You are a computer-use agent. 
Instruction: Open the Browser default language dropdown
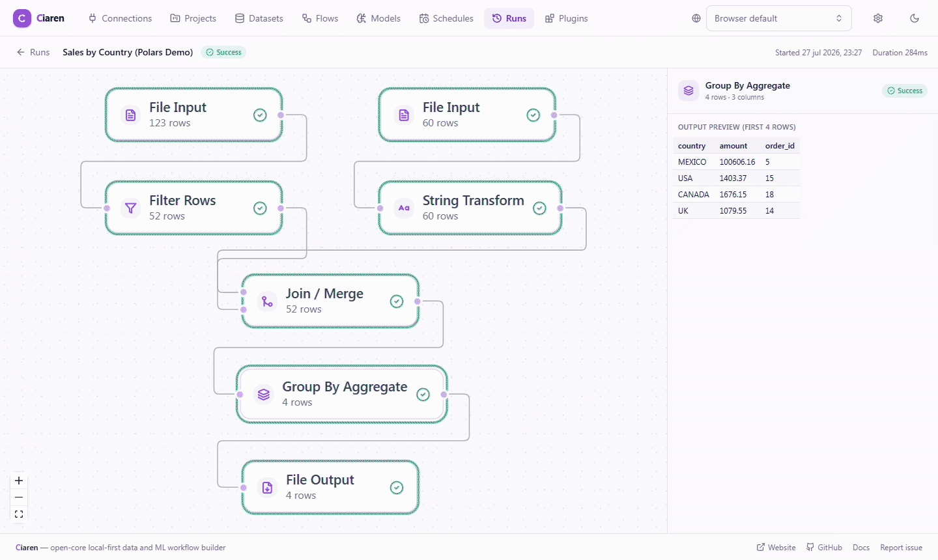[779, 18]
